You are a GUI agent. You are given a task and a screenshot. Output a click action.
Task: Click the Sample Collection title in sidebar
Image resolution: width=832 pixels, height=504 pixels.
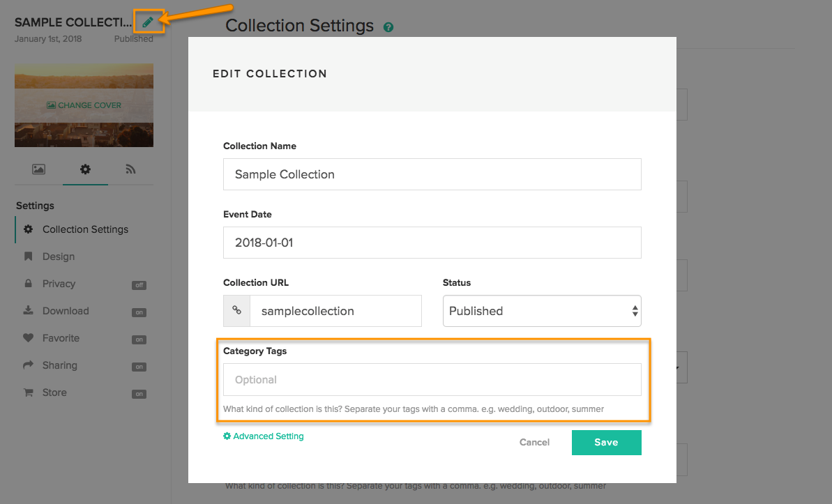click(x=73, y=22)
